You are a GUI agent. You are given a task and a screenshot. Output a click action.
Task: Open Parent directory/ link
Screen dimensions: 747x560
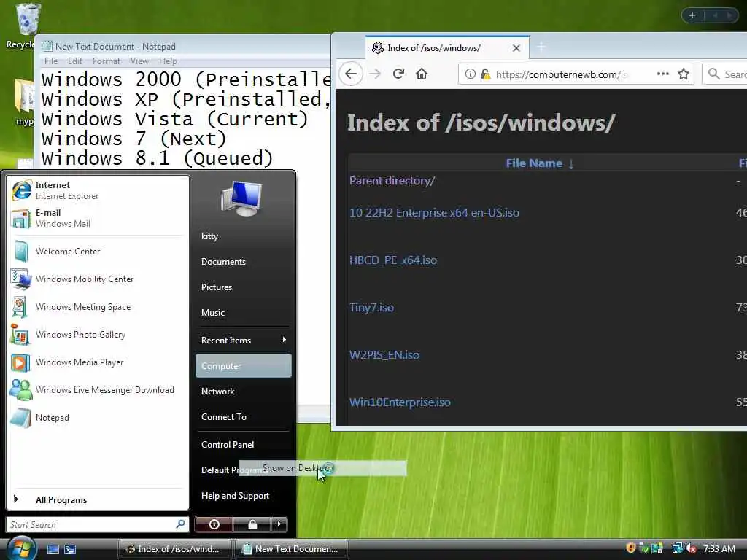pyautogui.click(x=392, y=181)
